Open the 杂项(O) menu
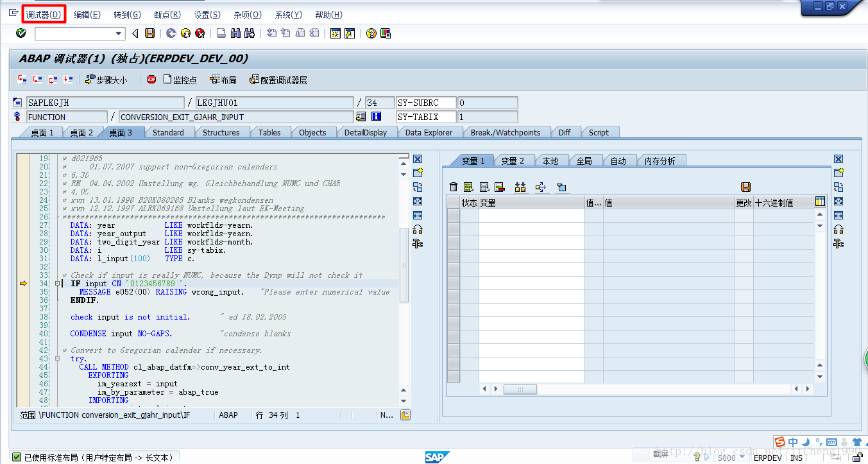868x464 pixels. coord(248,14)
